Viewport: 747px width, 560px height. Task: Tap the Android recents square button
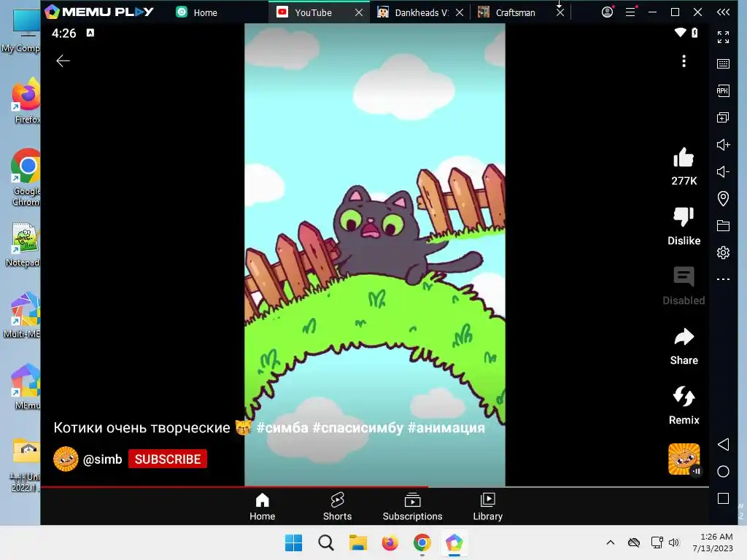pos(723,499)
